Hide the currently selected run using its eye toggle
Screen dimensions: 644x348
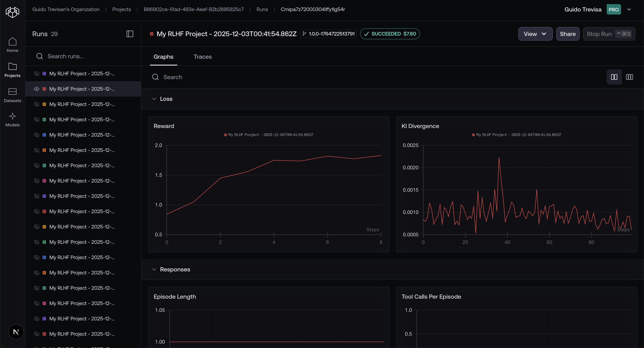(x=36, y=89)
